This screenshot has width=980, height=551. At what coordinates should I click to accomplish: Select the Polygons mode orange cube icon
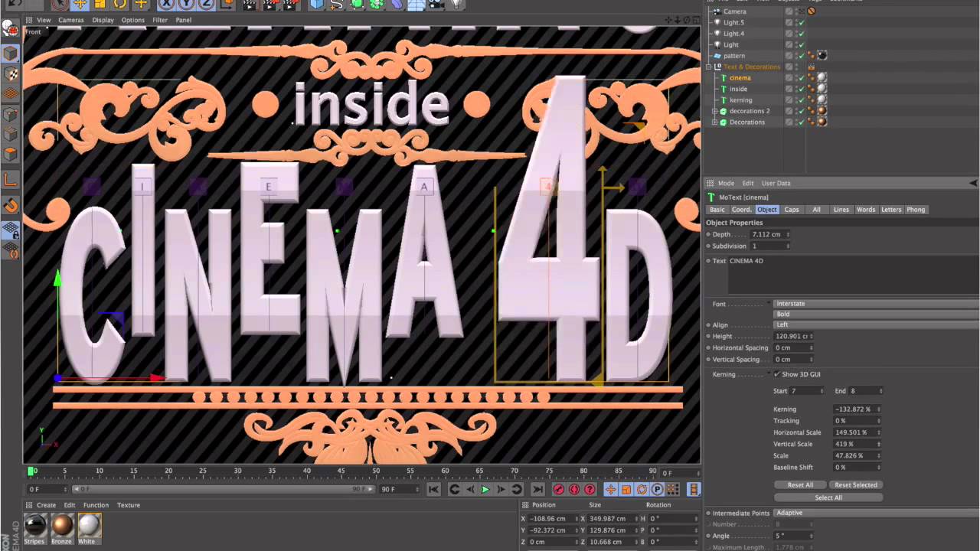click(11, 154)
